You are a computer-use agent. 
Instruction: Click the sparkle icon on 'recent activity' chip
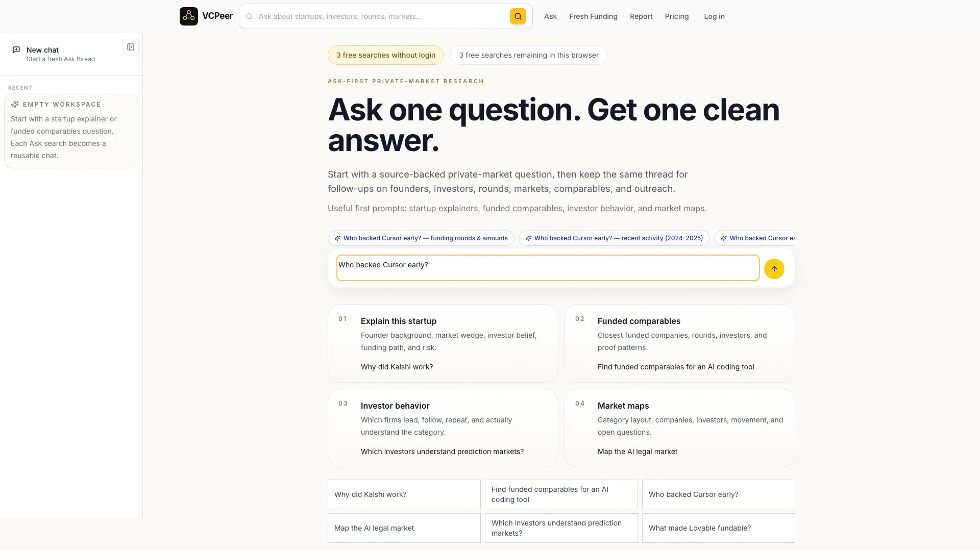[x=528, y=238]
